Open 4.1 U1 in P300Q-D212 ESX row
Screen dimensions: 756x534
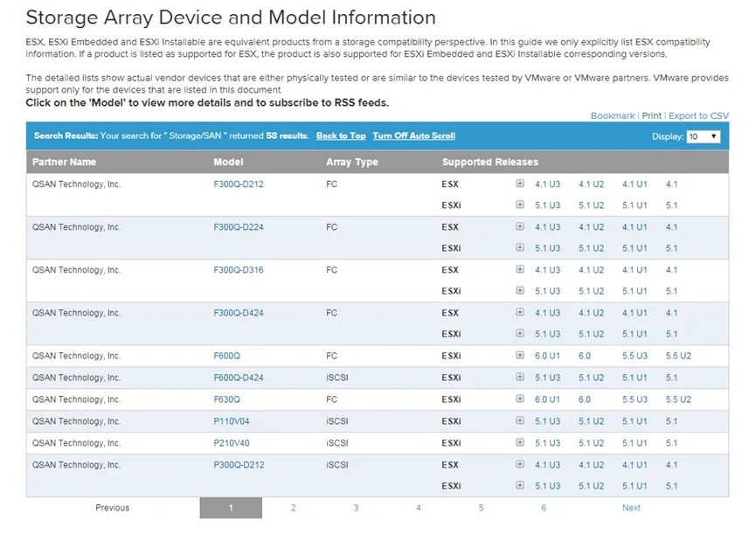point(635,465)
